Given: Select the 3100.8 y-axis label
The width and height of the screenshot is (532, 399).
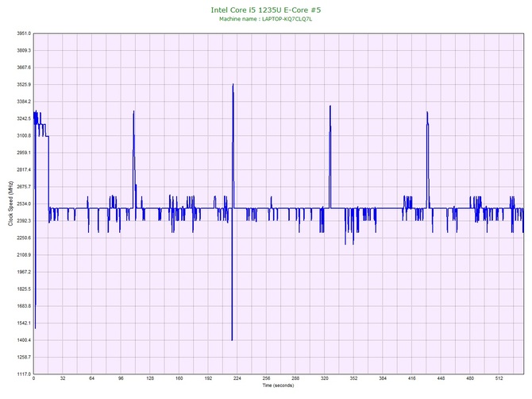Looking at the screenshot, I should tap(24, 136).
